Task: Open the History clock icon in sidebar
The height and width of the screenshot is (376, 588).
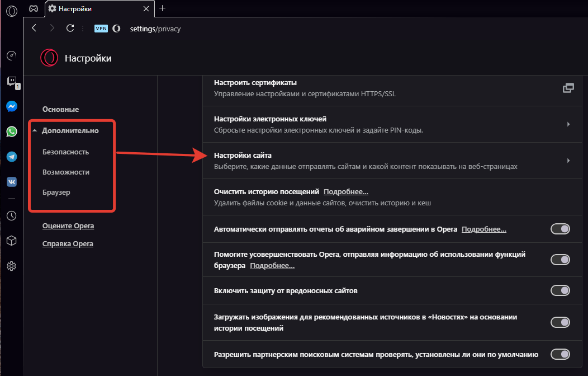Action: click(x=11, y=215)
